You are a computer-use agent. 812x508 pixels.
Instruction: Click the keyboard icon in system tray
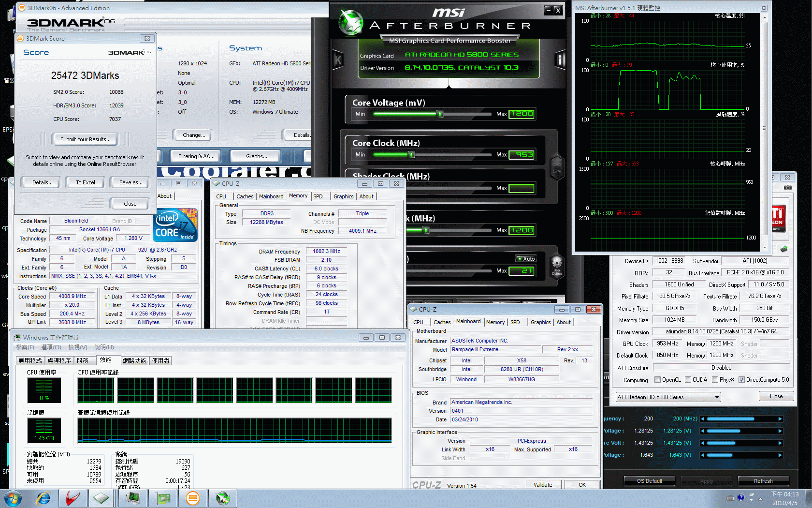click(730, 498)
